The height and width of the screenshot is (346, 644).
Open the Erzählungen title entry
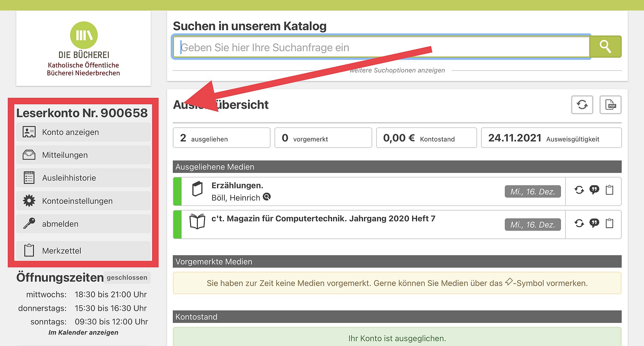click(x=237, y=186)
